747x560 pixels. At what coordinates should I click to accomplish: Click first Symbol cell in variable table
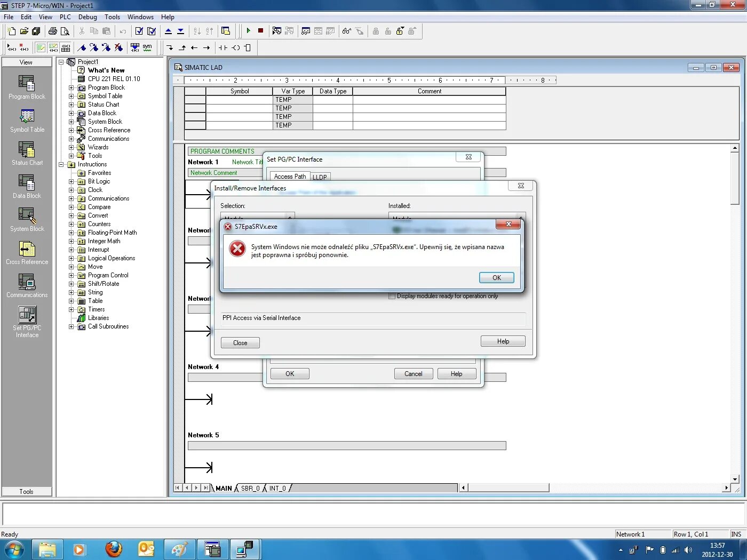coord(239,100)
